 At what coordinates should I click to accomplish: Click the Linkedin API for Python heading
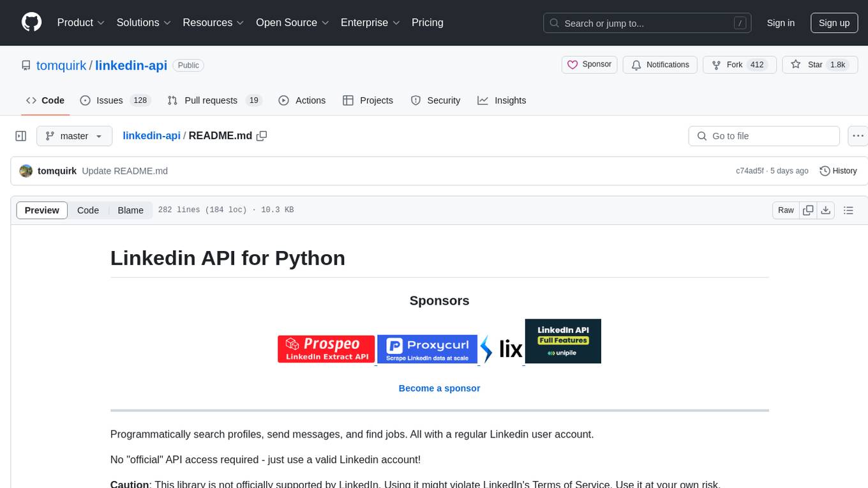coord(228,258)
